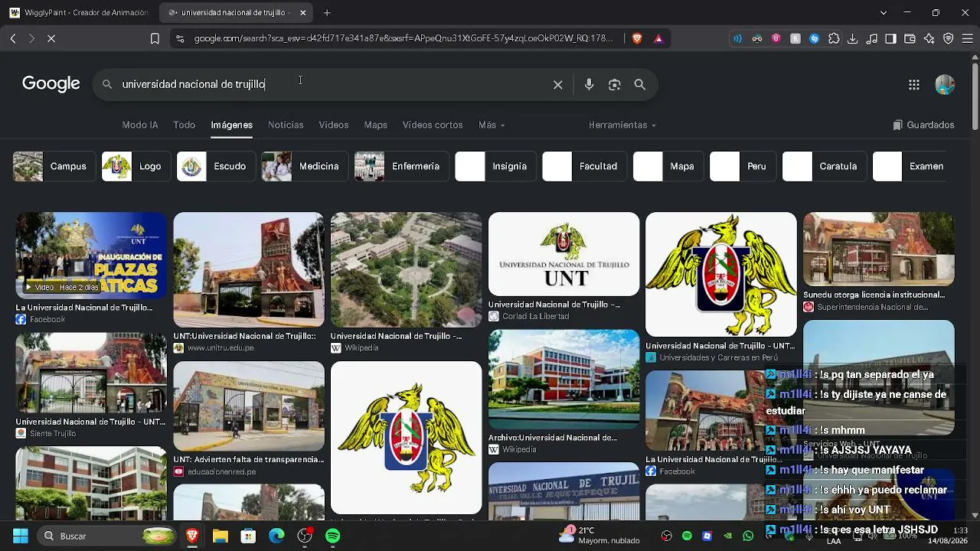Filter images by the Caratula chip

click(823, 166)
